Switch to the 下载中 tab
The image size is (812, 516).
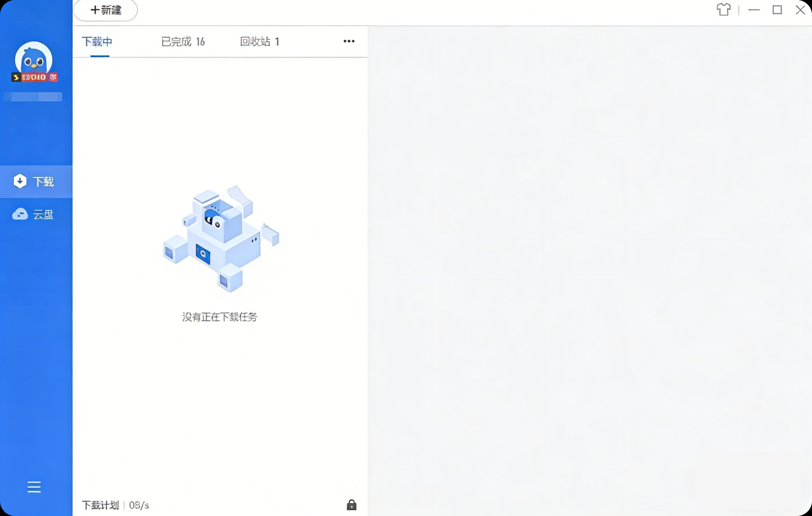click(x=97, y=41)
